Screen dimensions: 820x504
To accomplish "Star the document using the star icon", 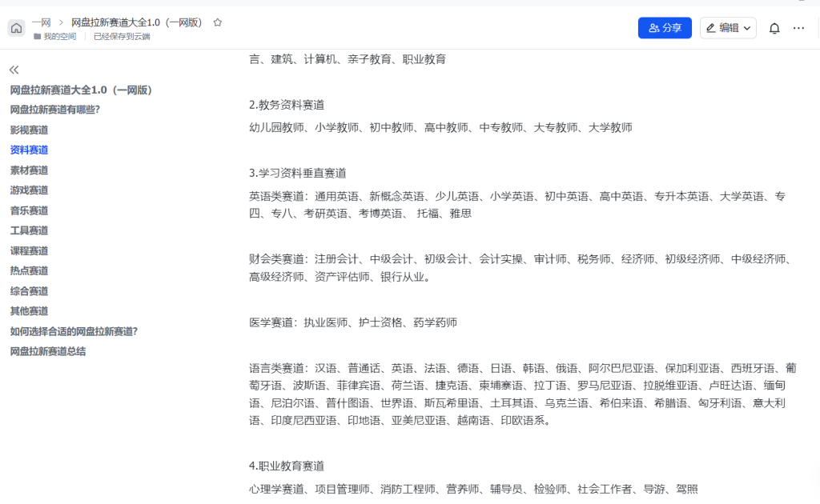I will pos(217,22).
